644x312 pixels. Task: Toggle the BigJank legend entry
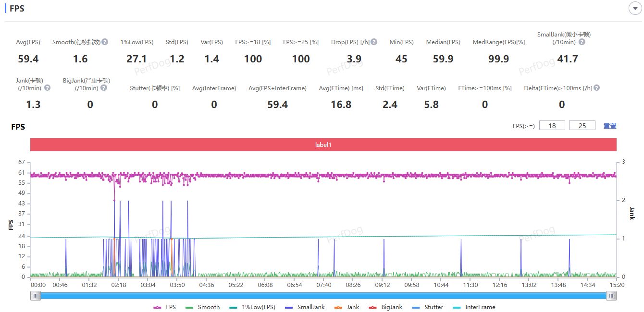click(385, 307)
